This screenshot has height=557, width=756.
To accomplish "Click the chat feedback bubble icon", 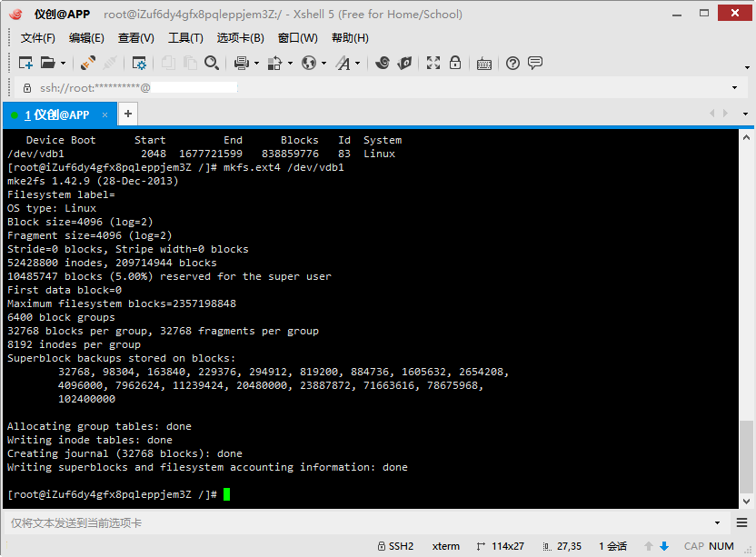I will click(535, 63).
